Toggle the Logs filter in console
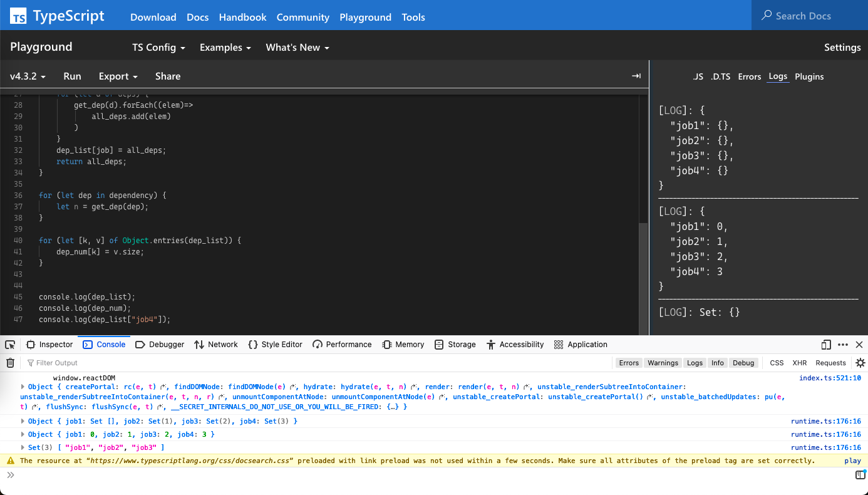This screenshot has width=868, height=495. [x=695, y=363]
